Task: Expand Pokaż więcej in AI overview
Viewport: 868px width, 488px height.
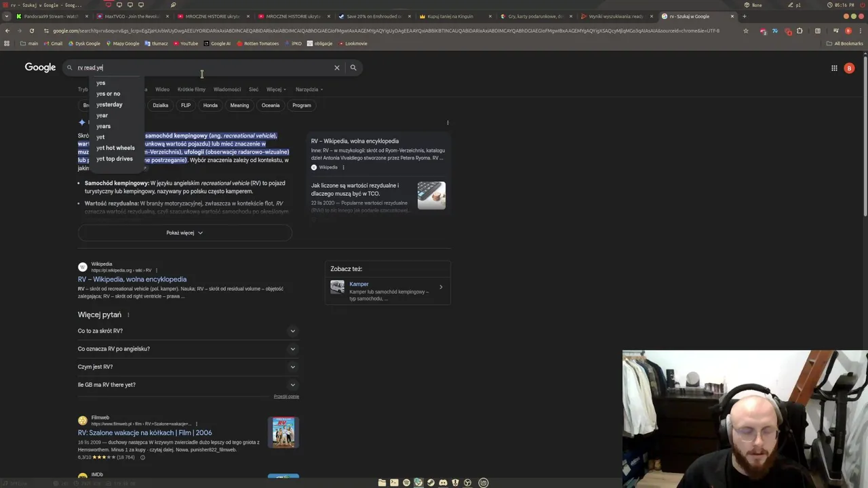Action: (x=184, y=233)
